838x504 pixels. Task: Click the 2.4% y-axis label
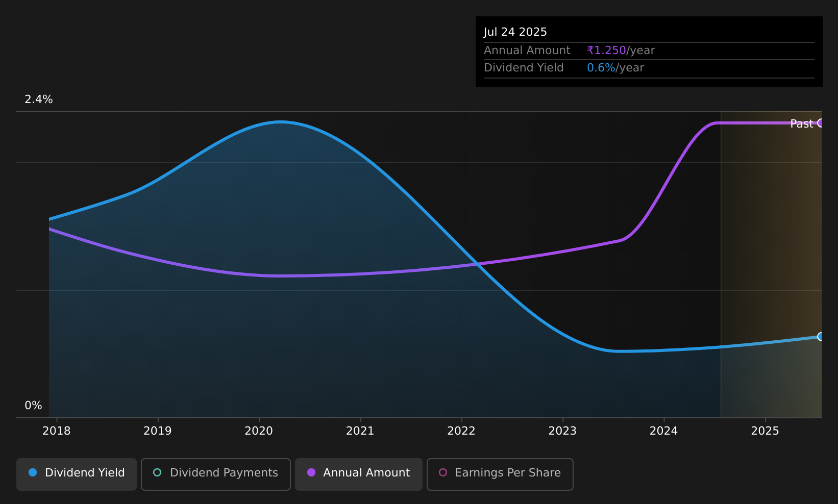click(x=39, y=99)
